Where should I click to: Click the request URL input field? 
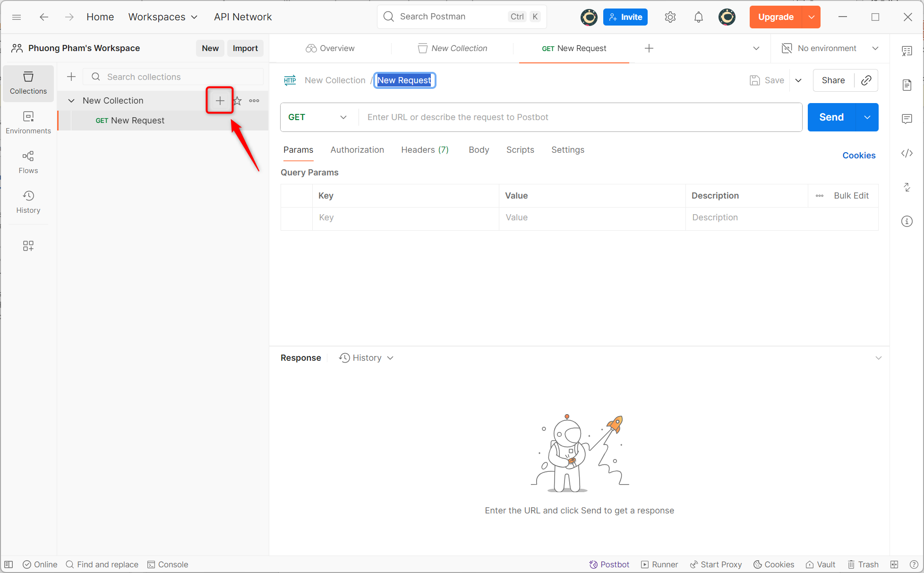click(520, 117)
